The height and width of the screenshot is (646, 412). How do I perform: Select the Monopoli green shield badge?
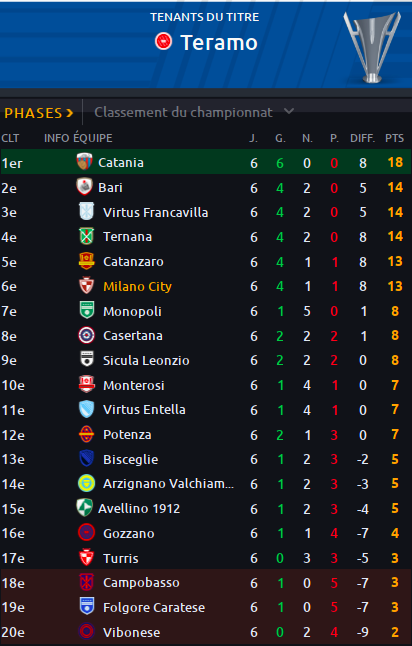pos(87,311)
